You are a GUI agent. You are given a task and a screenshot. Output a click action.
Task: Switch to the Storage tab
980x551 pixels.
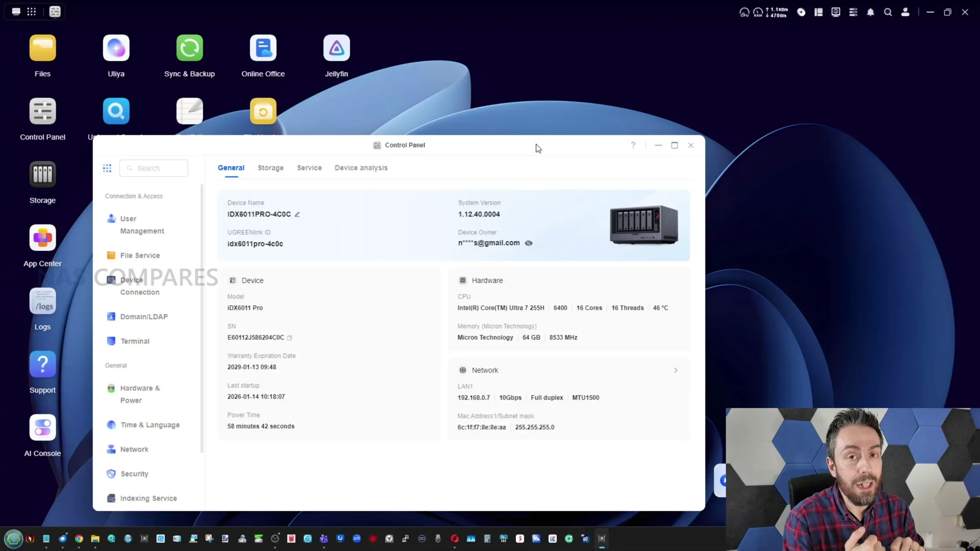pos(270,168)
